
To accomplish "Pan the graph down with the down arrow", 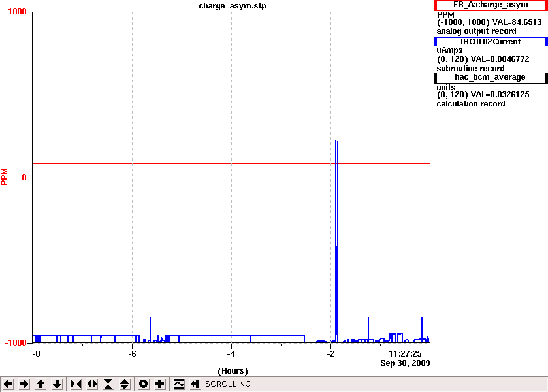I will [57, 384].
